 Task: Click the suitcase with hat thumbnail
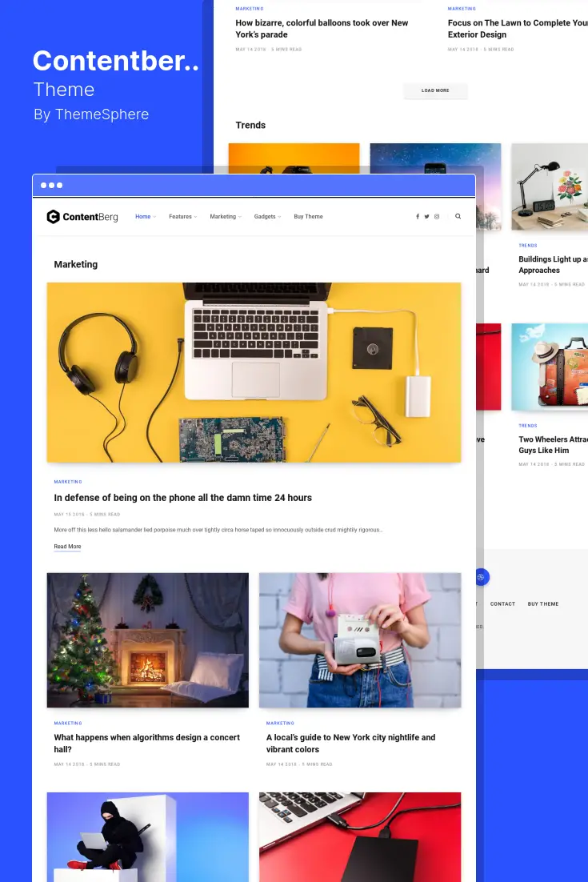tap(550, 367)
